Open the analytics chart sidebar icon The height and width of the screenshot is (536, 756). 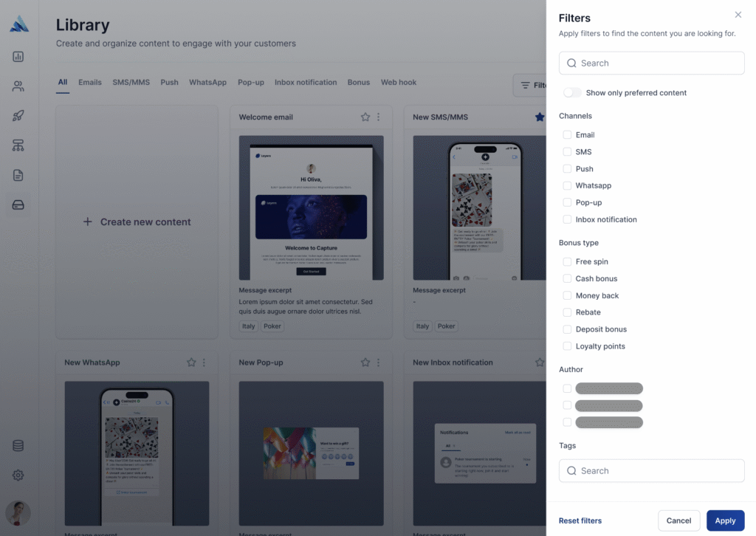[x=18, y=56]
